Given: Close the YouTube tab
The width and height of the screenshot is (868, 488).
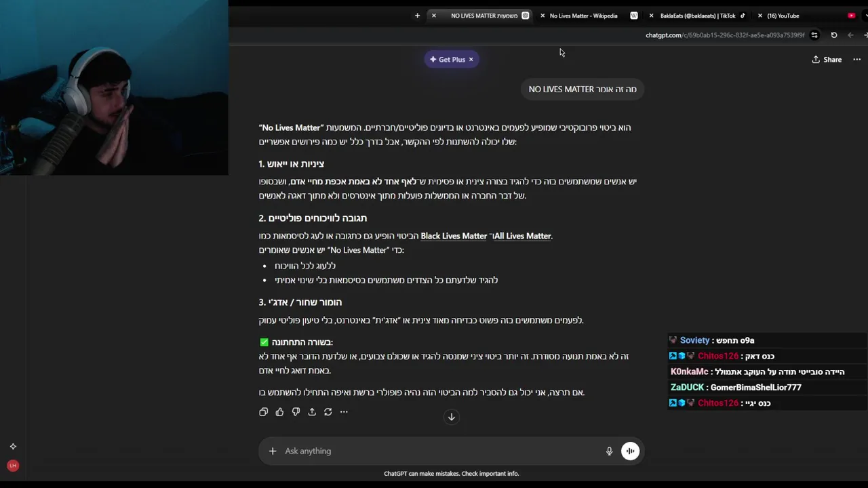Looking at the screenshot, I should pyautogui.click(x=759, y=16).
